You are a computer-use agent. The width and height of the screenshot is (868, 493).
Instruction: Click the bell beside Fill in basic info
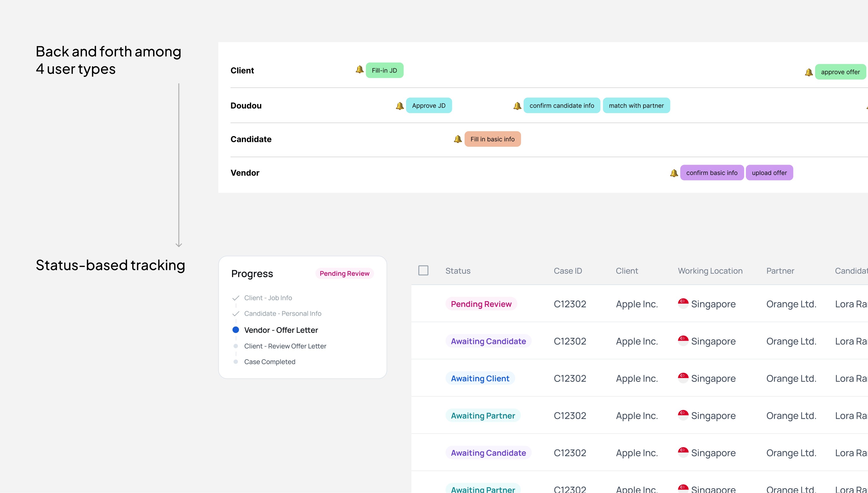click(x=457, y=139)
